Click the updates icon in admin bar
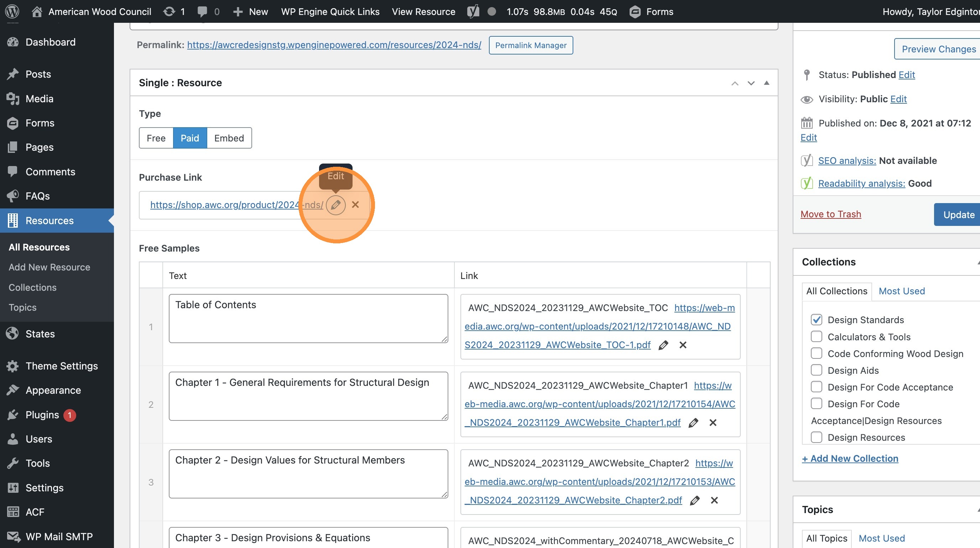Viewport: 980px width, 548px height. (x=169, y=11)
